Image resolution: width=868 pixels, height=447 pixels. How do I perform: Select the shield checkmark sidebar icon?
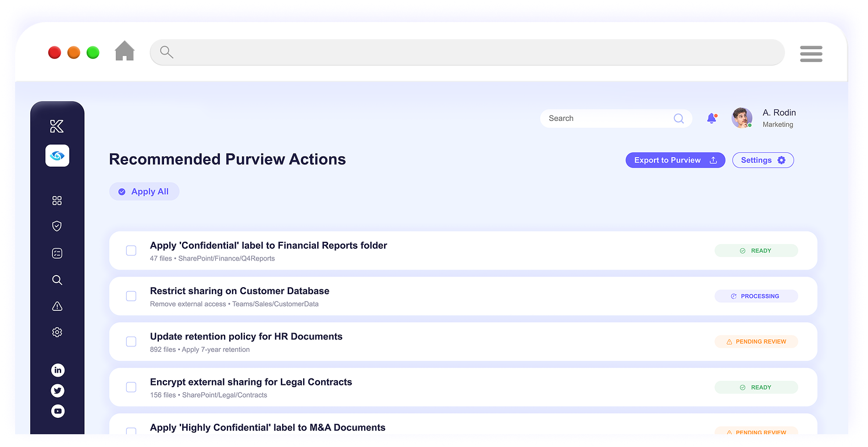click(57, 226)
